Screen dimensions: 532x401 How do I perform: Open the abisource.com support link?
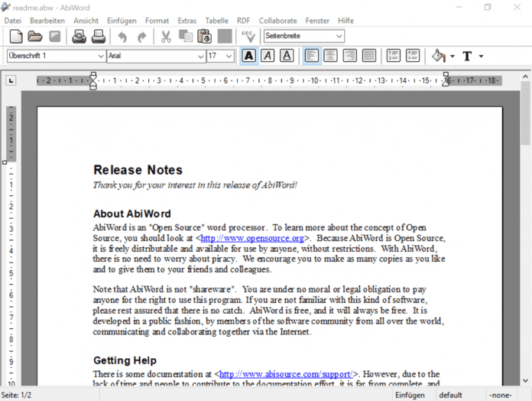point(286,374)
